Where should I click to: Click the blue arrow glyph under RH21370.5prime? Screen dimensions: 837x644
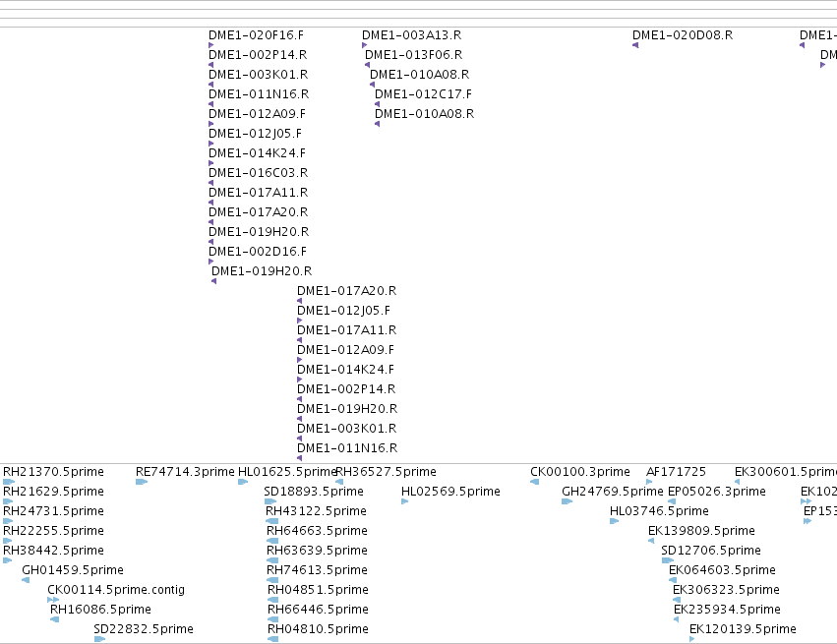coord(9,482)
